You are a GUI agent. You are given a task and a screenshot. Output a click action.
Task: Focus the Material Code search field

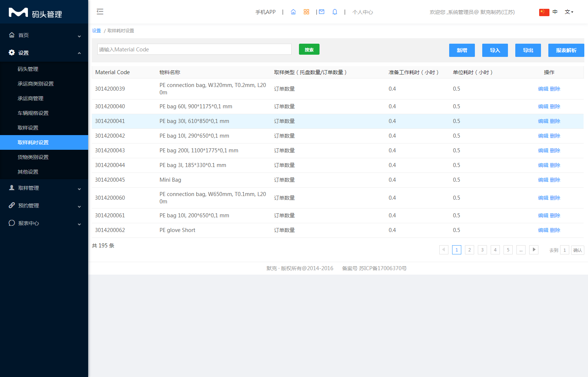194,49
